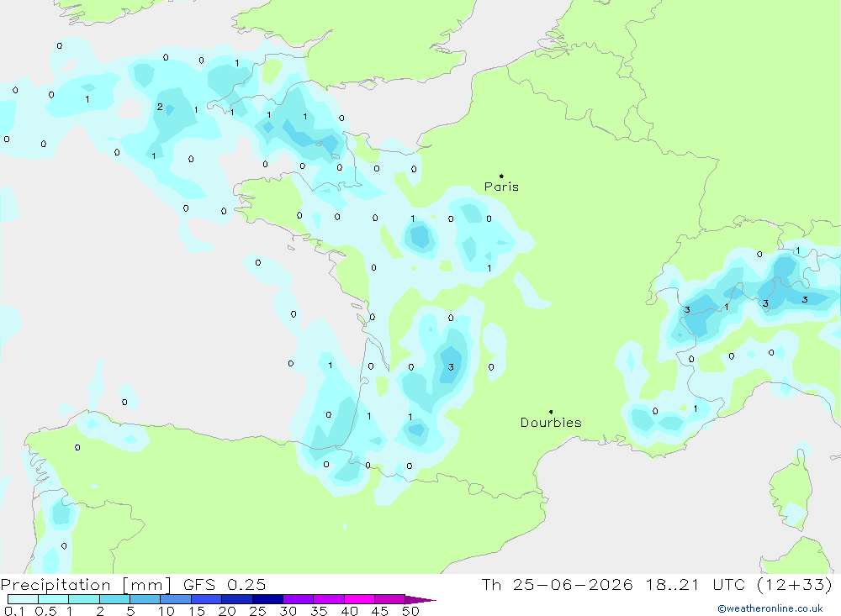Screen dimensions: 841x616
Task: Click the Corsica island on the map
Action: click(x=791, y=491)
